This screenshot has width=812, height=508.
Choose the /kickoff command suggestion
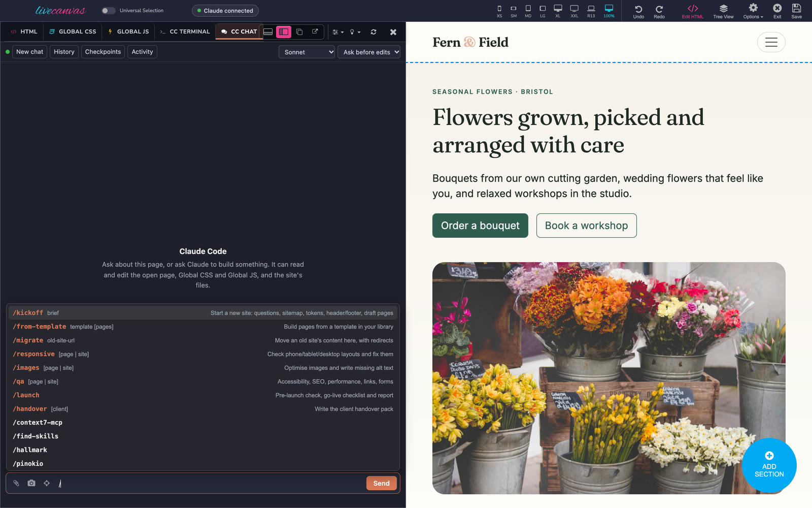[x=203, y=313]
